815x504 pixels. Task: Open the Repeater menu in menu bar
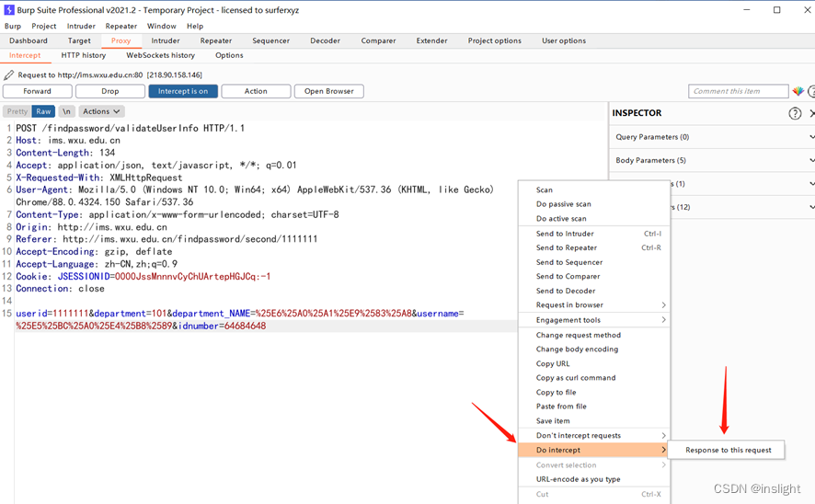coord(121,26)
